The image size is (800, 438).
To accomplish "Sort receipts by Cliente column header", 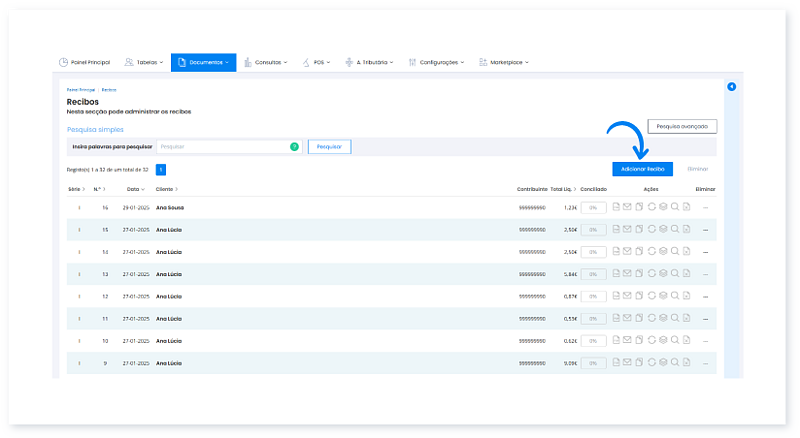I will (166, 189).
